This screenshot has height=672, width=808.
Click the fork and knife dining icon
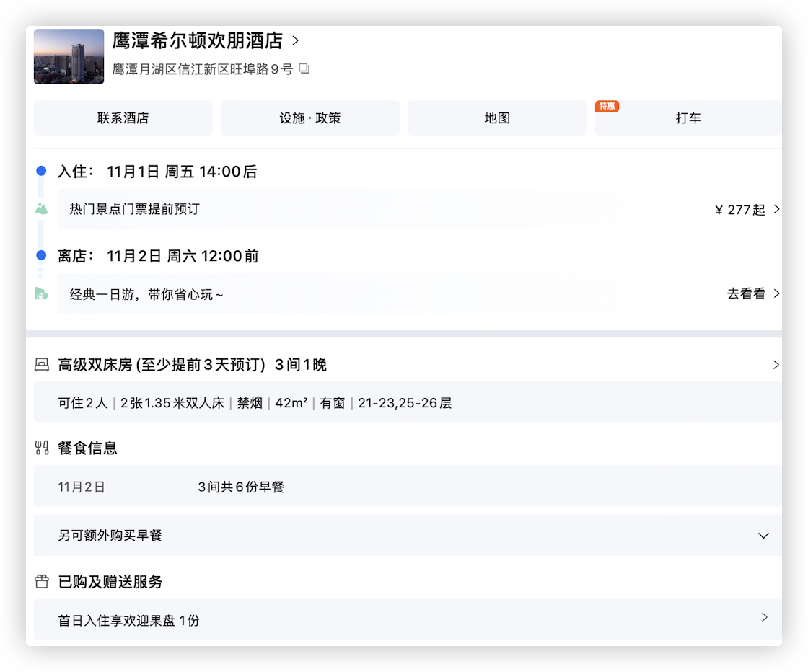point(42,448)
